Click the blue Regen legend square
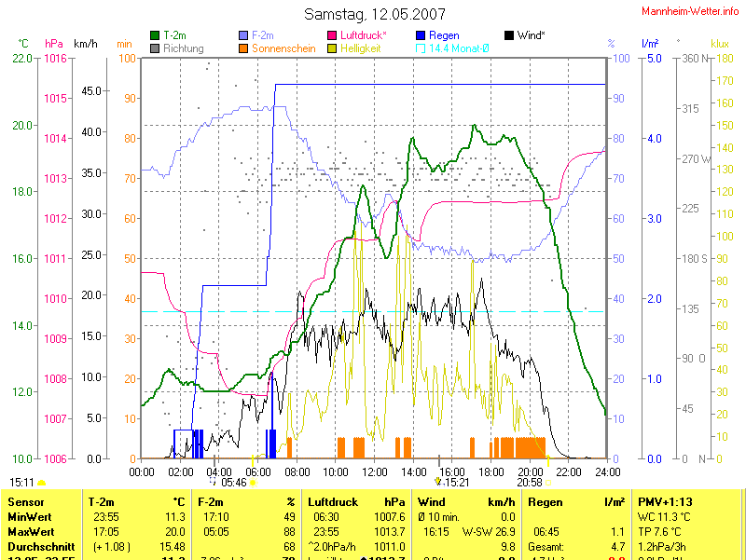Screen dimensions: 746x560 (421, 35)
